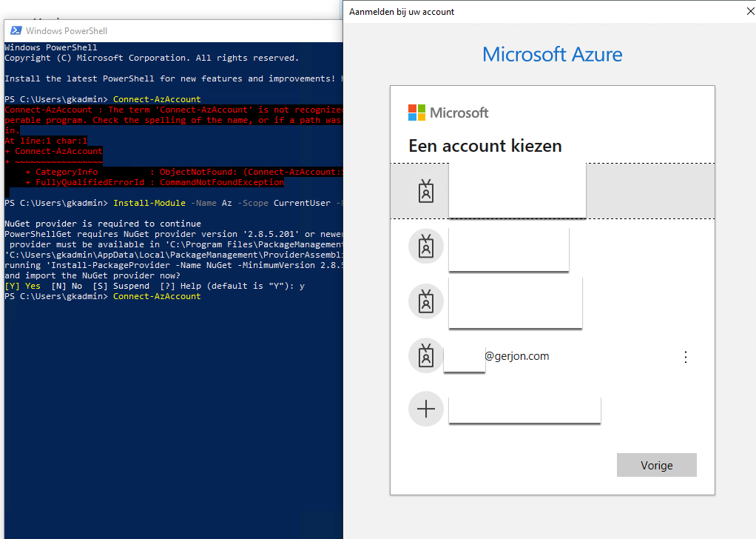
Task: Close the Aanmelden bij uw account dialog
Action: click(750, 11)
